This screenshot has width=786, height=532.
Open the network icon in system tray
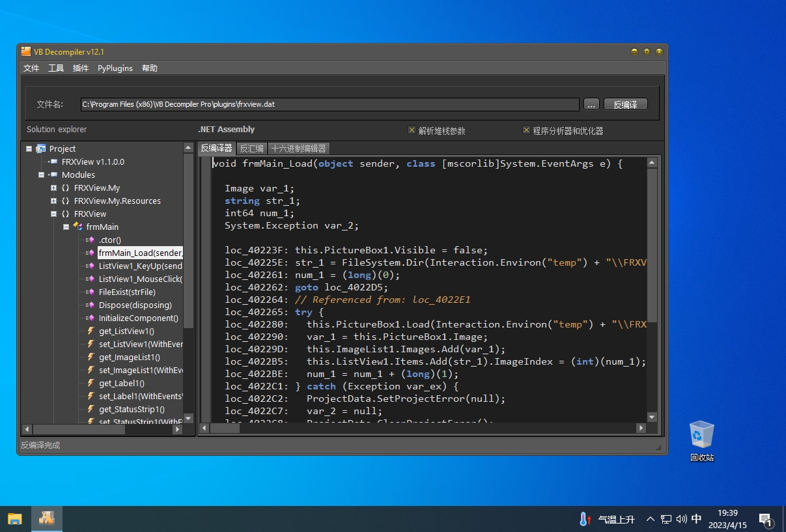pyautogui.click(x=666, y=519)
